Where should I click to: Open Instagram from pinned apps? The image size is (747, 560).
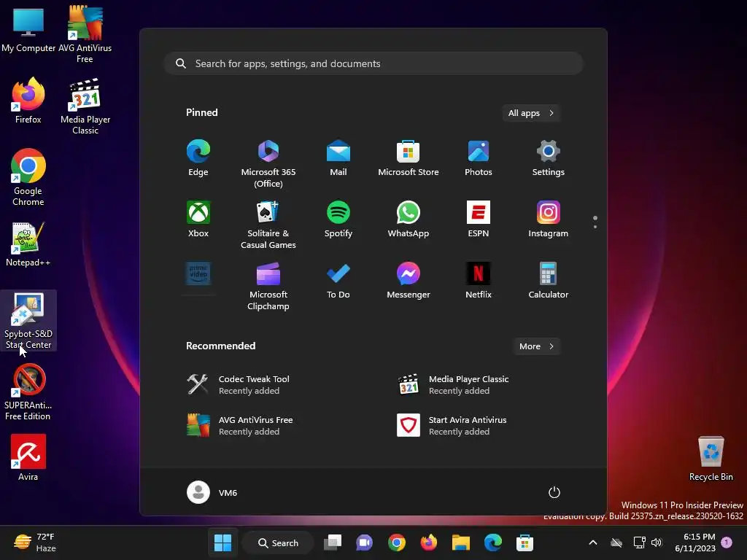coord(549,219)
